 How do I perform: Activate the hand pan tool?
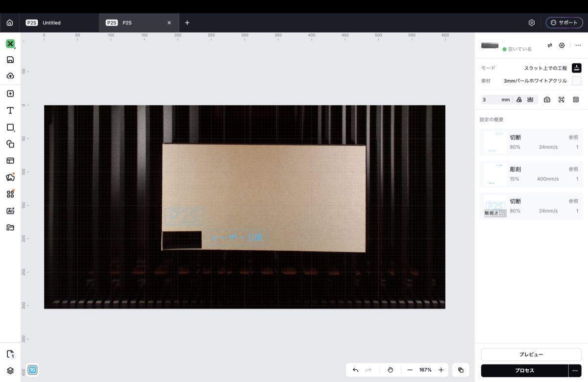click(x=390, y=370)
